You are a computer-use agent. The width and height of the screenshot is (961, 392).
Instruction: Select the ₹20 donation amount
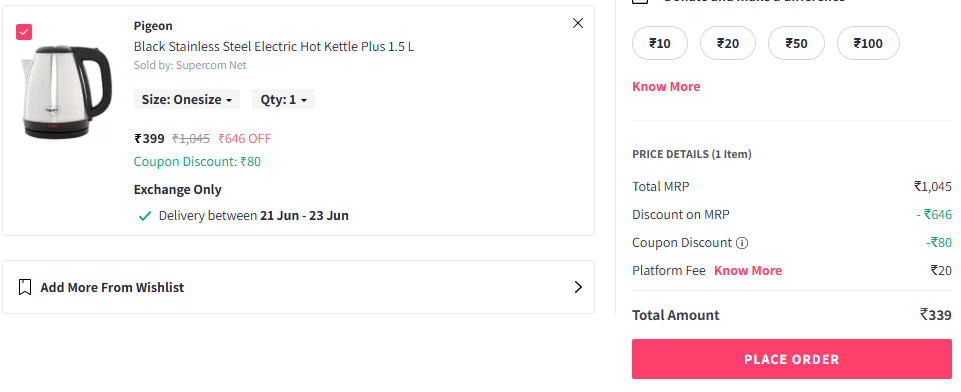727,43
